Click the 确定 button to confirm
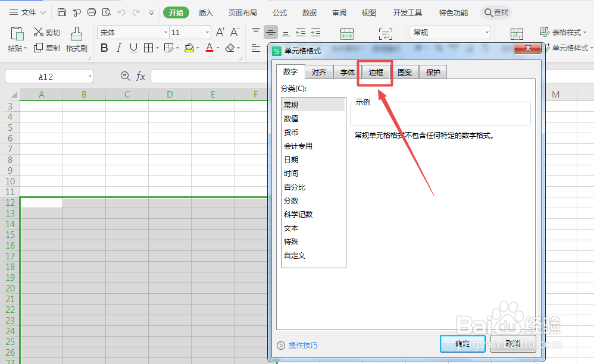Image resolution: width=594 pixels, height=364 pixels. pos(462,345)
